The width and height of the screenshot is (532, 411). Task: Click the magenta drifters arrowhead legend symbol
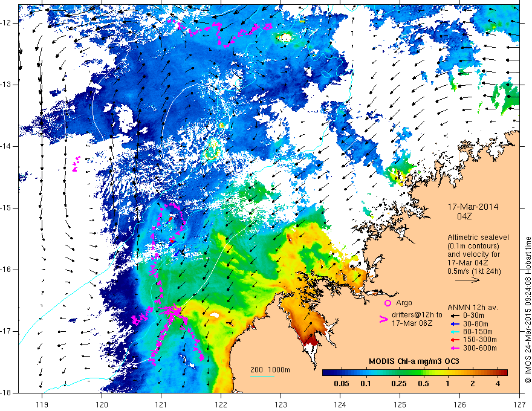(383, 319)
